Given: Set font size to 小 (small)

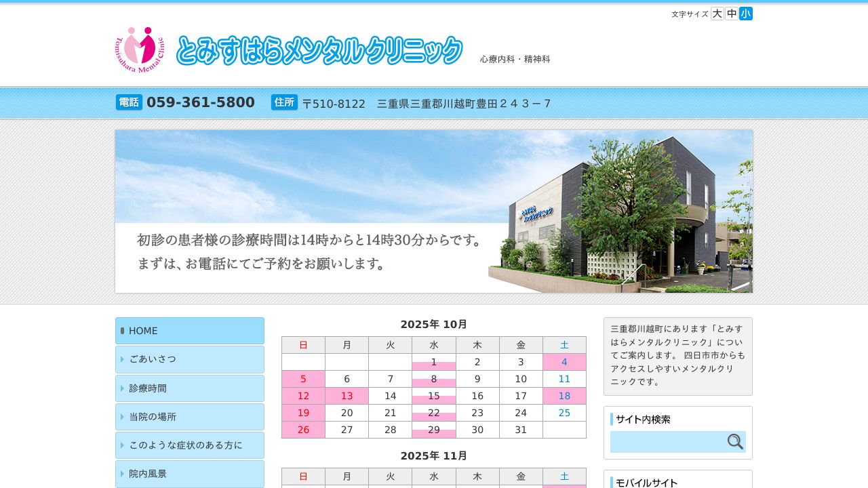Looking at the screenshot, I should (x=746, y=14).
